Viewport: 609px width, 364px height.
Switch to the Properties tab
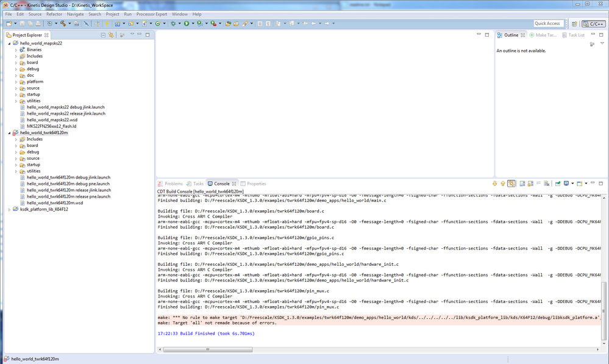tap(253, 184)
